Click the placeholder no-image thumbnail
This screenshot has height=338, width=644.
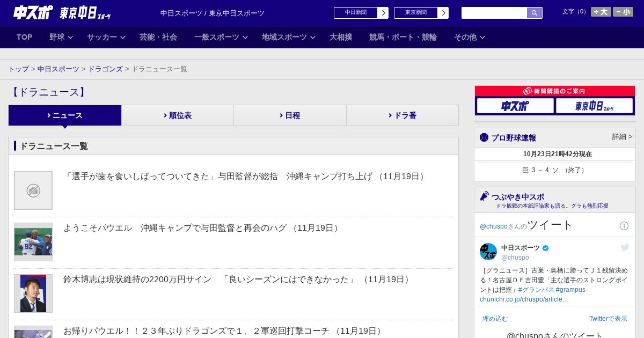pyautogui.click(x=33, y=190)
